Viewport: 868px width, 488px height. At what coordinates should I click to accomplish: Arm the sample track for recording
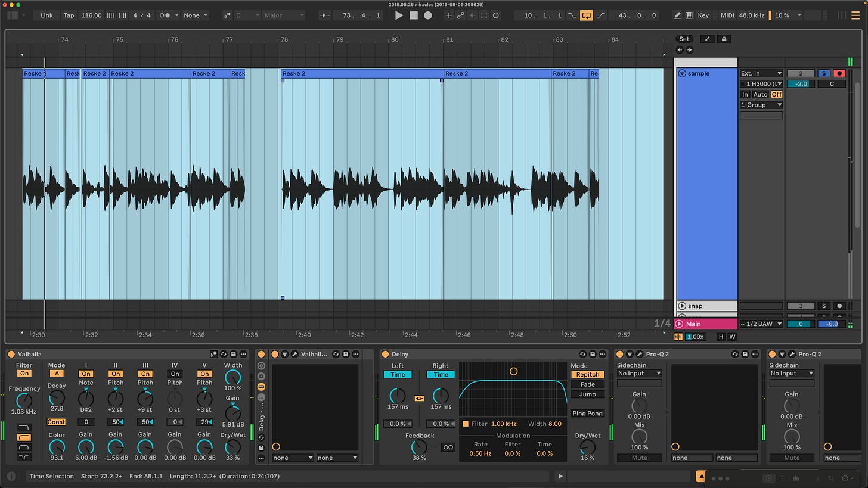[839, 73]
